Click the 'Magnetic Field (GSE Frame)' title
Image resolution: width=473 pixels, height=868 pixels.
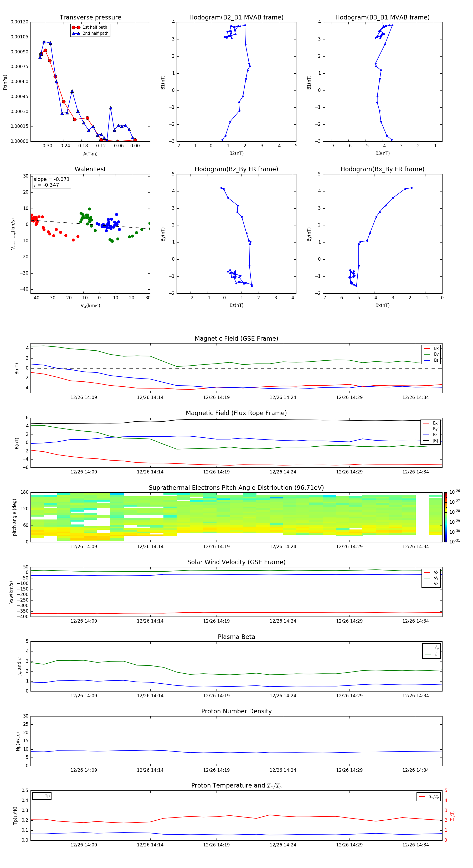click(236, 339)
